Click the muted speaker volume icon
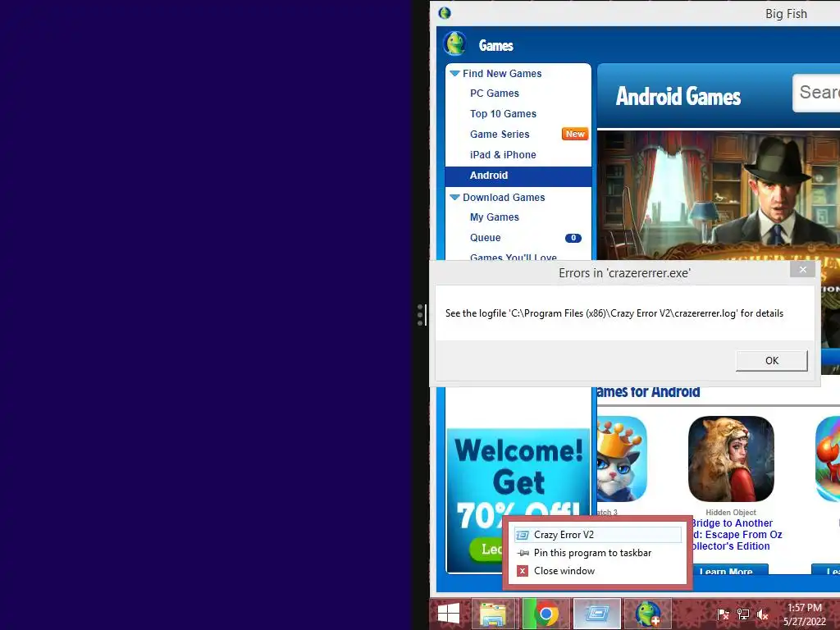The height and width of the screenshot is (630, 840). point(763,614)
